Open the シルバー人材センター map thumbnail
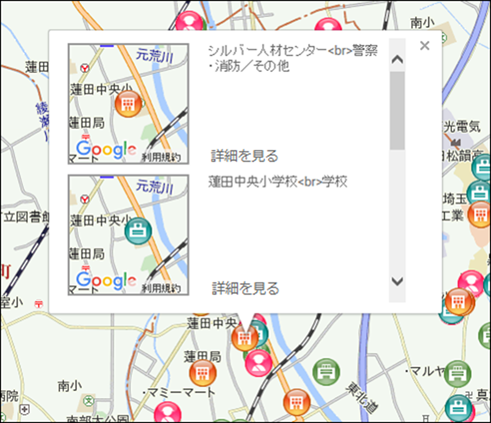Image resolution: width=491 pixels, height=423 pixels. coord(128,104)
